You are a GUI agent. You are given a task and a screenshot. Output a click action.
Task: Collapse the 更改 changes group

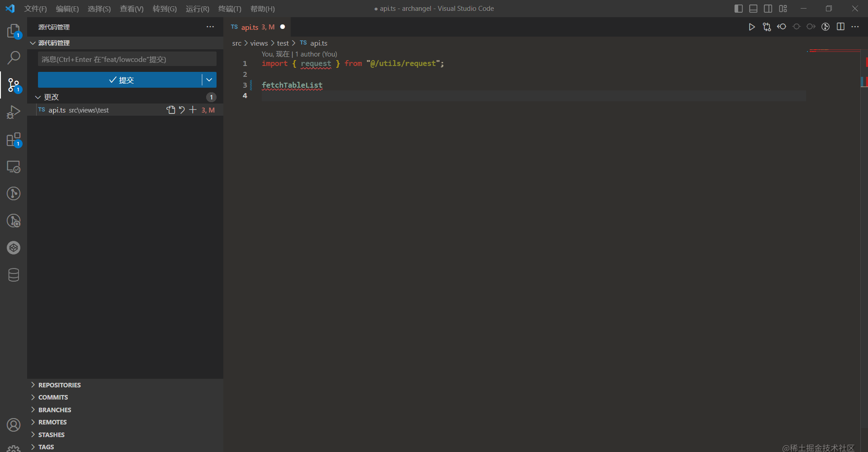[125, 97]
